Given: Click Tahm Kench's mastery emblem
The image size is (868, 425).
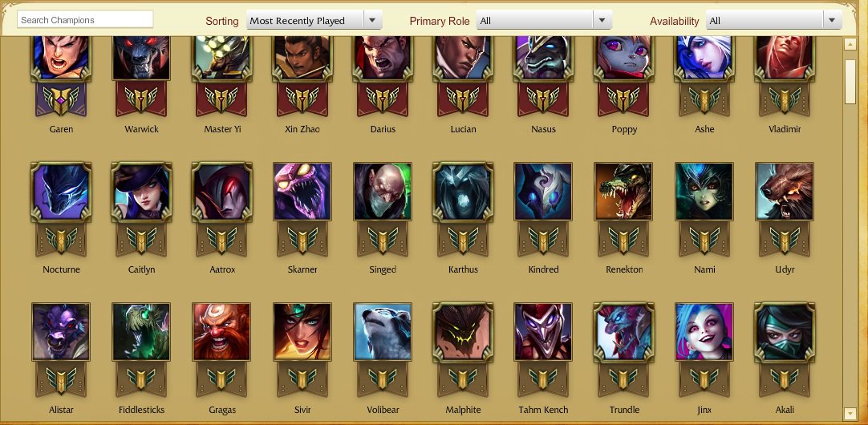Looking at the screenshot, I should (x=543, y=378).
